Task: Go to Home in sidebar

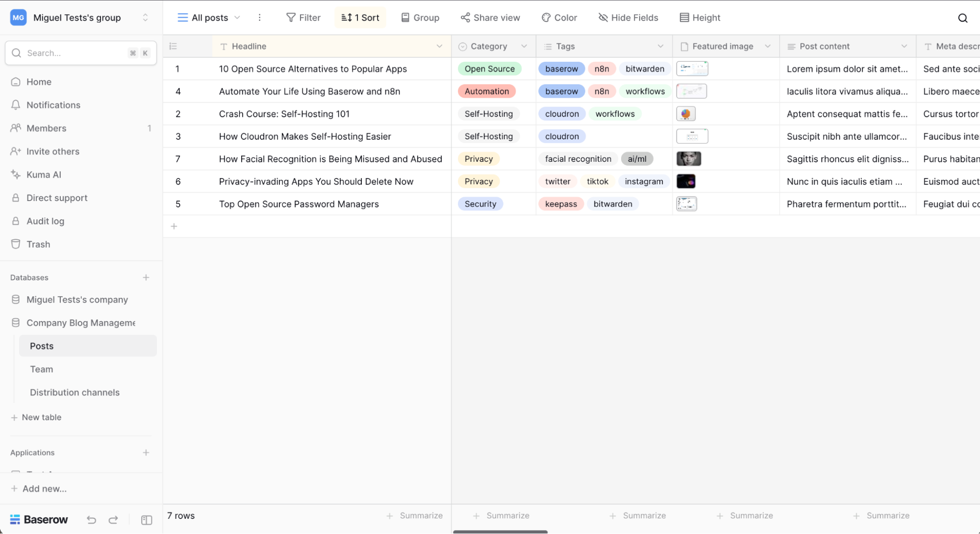Action: (39, 82)
